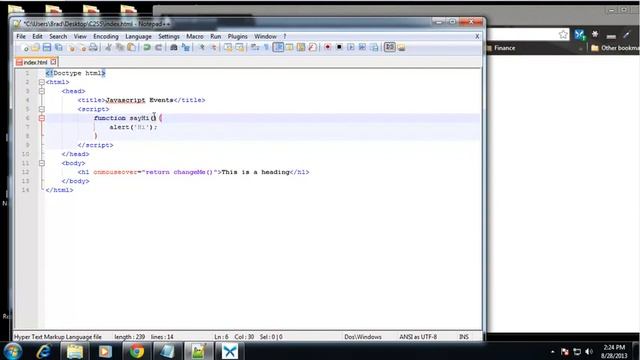Click the Open file toolbar icon
640x360 pixels.
tap(36, 47)
